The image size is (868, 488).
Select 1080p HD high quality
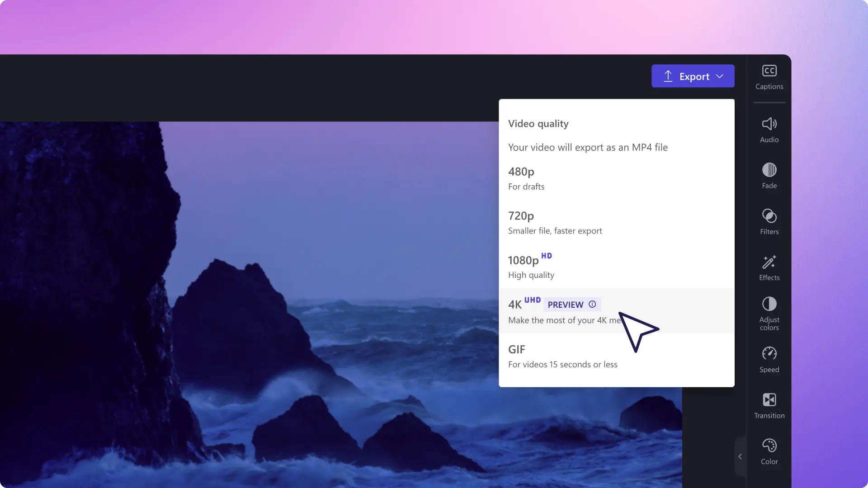[x=617, y=266]
